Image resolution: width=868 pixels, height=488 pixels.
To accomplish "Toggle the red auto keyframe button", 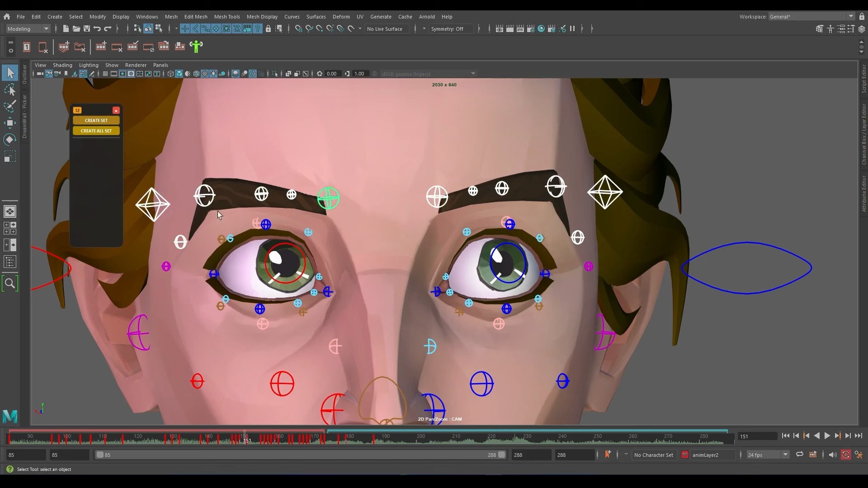I will coord(845,455).
